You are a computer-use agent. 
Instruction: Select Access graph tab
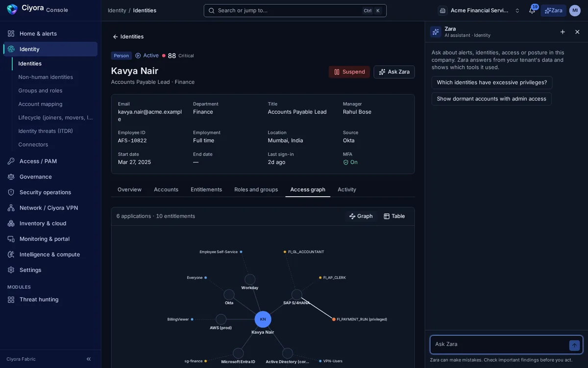pyautogui.click(x=308, y=189)
